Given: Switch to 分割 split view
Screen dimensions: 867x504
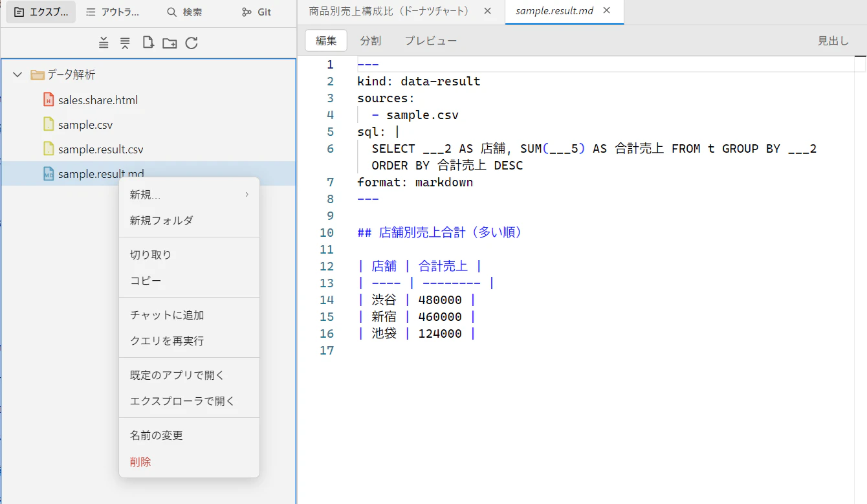Looking at the screenshot, I should pos(371,41).
